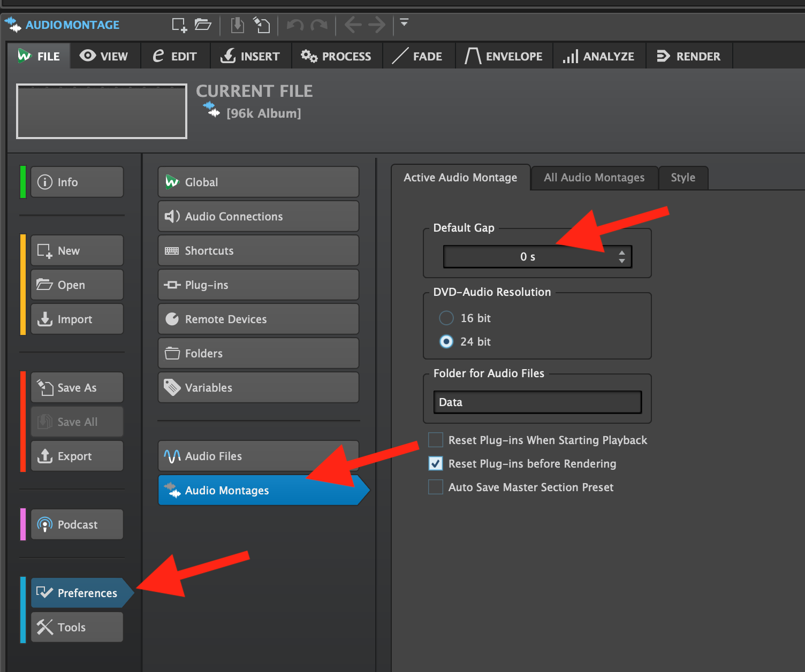This screenshot has height=672, width=805.
Task: Navigate forward with the right arrow icon
Action: click(x=377, y=25)
